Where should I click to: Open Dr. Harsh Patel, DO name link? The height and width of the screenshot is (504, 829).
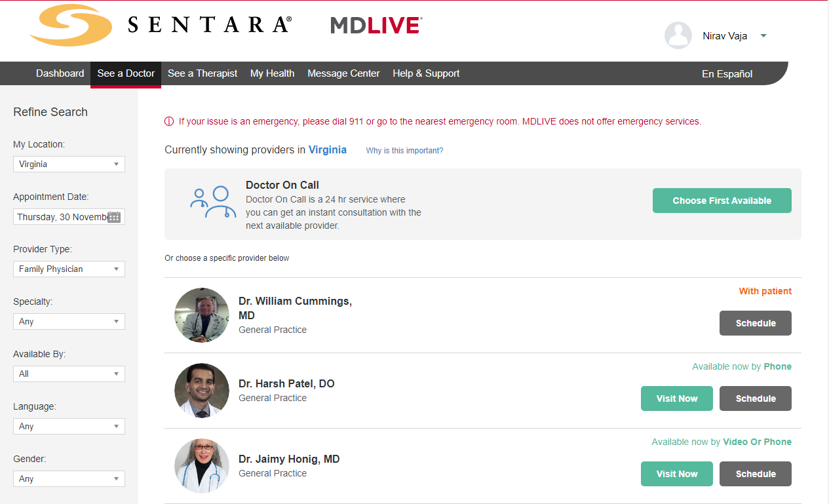coord(286,383)
